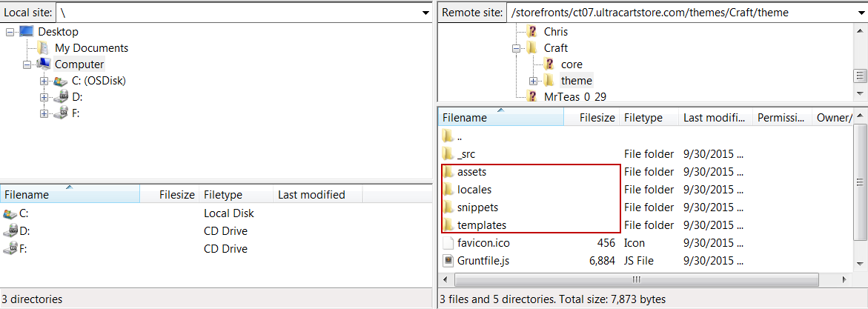Click the favicon.ico file icon

(448, 242)
